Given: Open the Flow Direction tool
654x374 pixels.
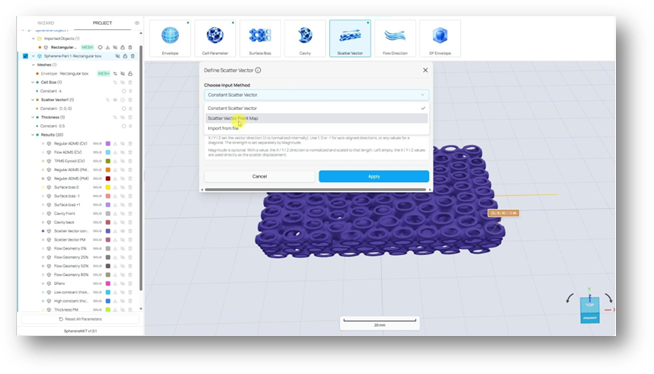Looking at the screenshot, I should click(395, 38).
